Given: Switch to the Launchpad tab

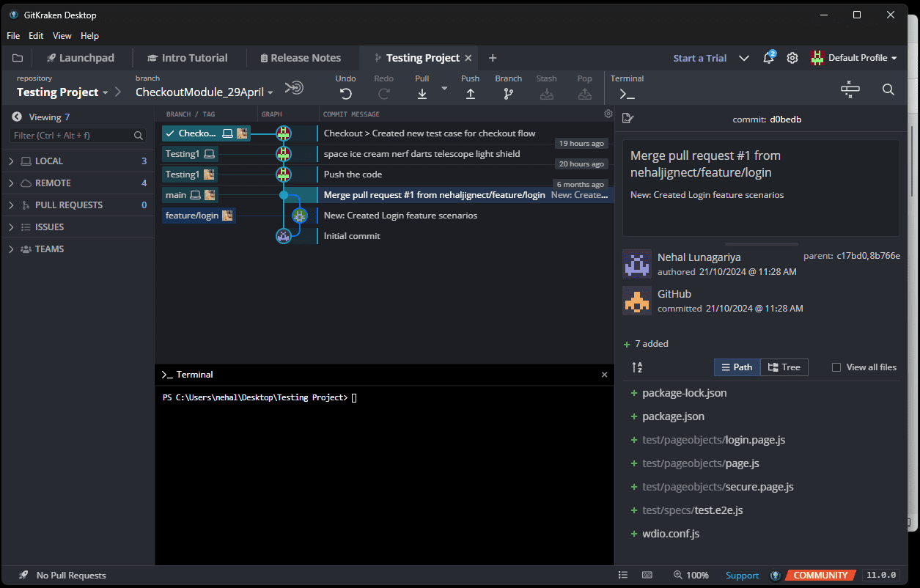Looking at the screenshot, I should point(80,58).
